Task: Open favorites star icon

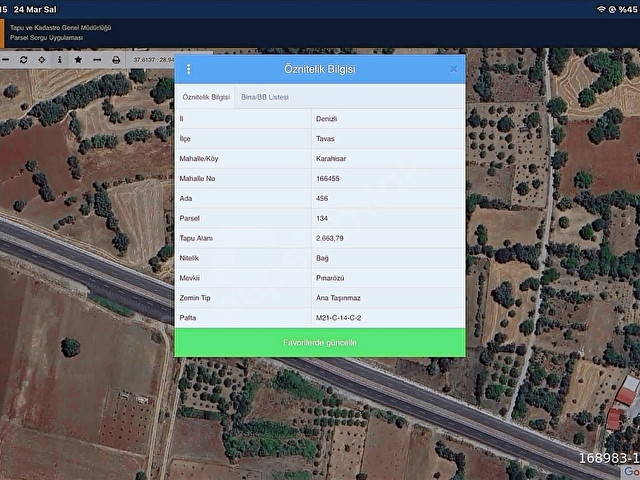Action: click(78, 60)
